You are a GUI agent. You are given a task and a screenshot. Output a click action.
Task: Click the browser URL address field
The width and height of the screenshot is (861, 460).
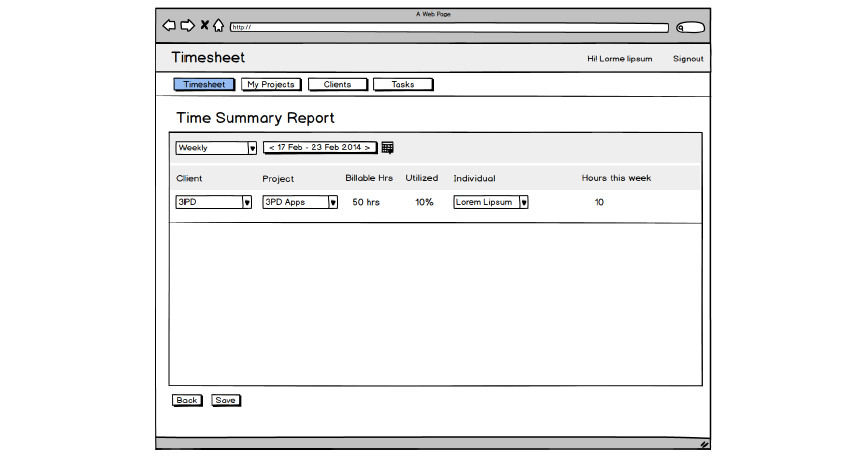[x=449, y=28]
